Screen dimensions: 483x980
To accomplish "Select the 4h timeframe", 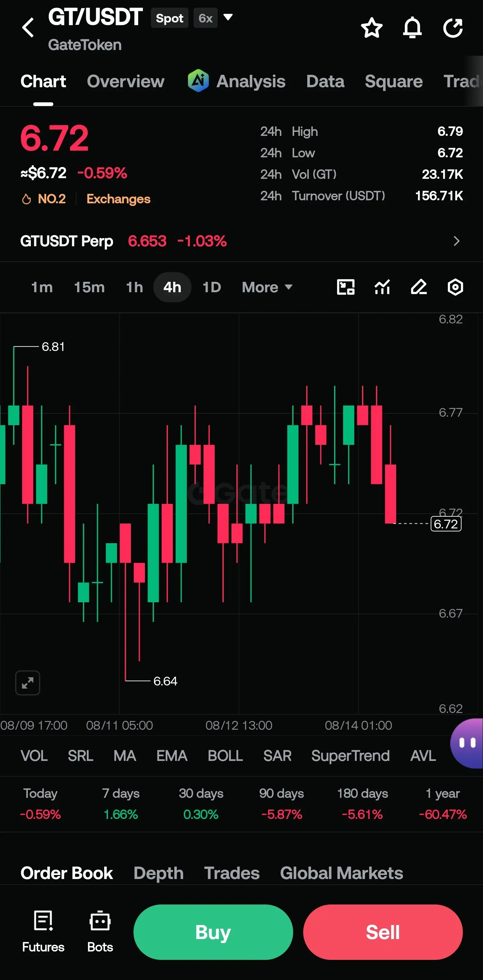I will pos(172,287).
